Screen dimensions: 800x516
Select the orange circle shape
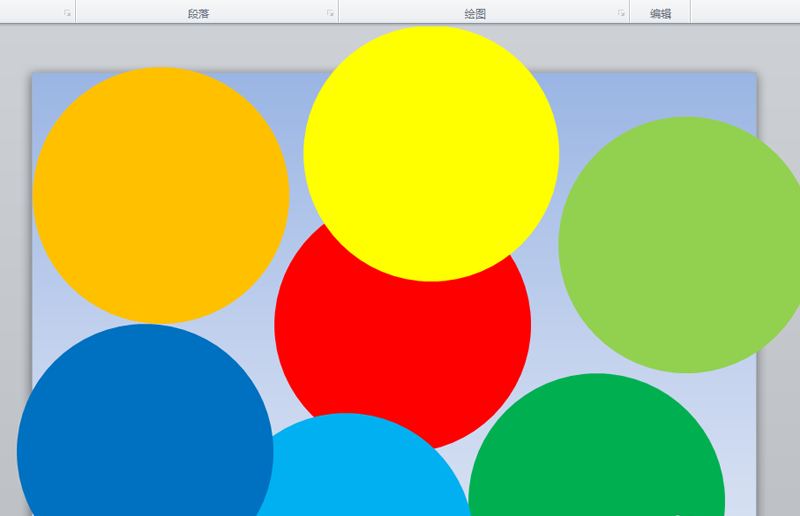tap(160, 195)
